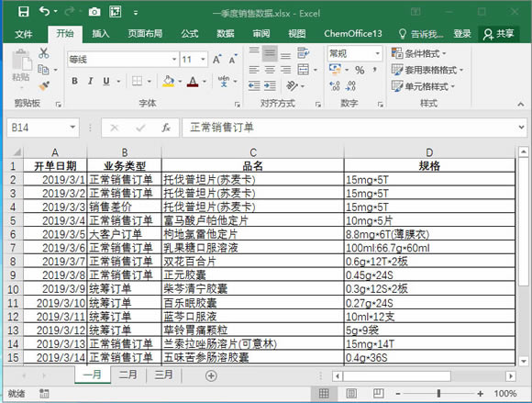Toggle bold formatting

point(74,81)
